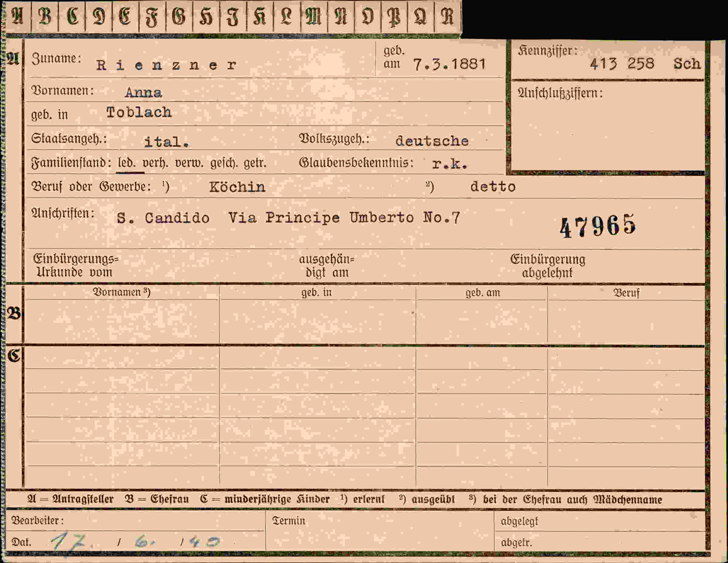
Task: Click the 'Beruf' column header
Action: [626, 293]
